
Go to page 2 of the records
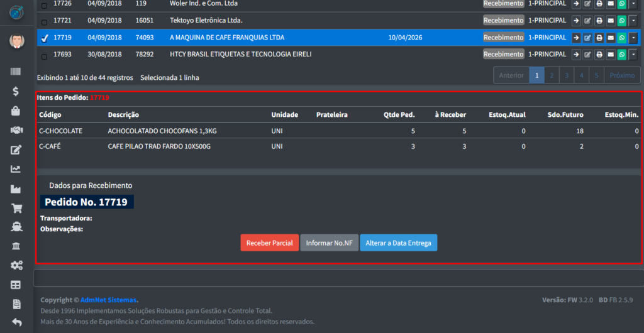coord(552,75)
